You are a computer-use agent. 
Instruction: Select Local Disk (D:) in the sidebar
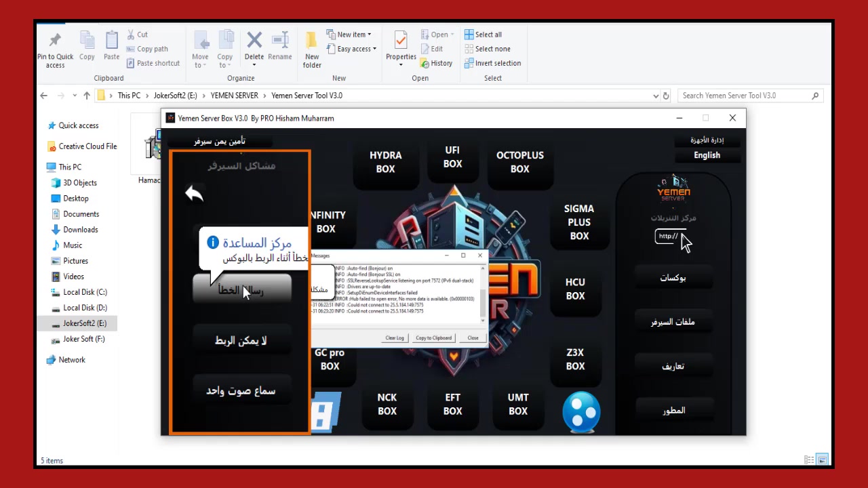pyautogui.click(x=79, y=307)
